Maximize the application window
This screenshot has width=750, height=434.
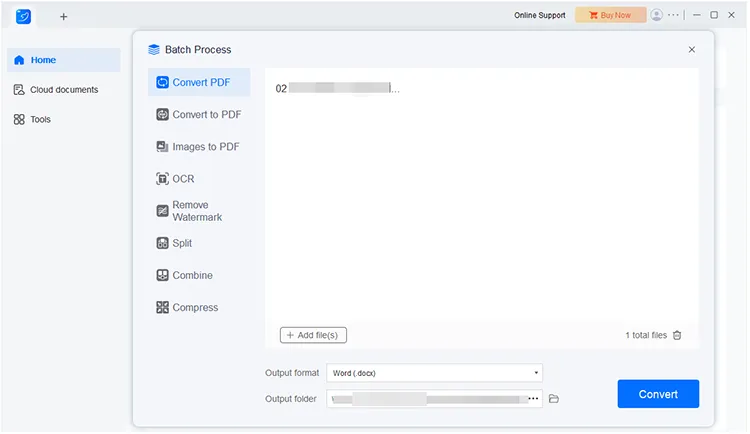pos(714,15)
